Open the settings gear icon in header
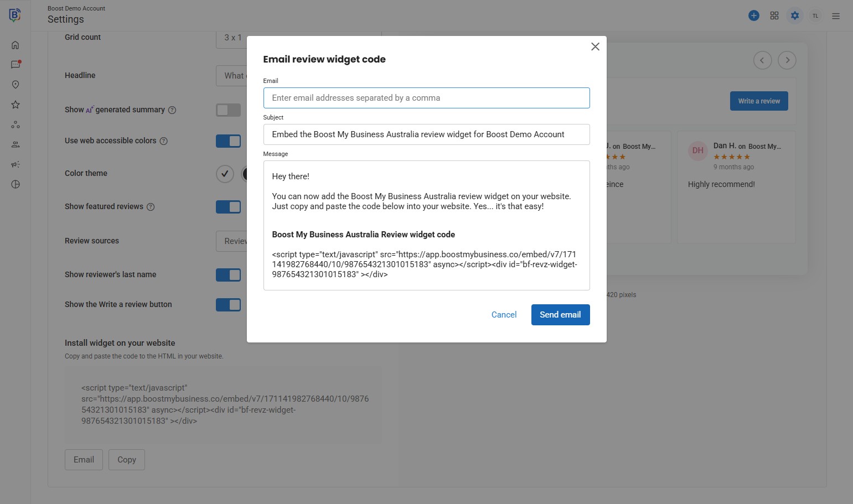853x504 pixels. tap(795, 15)
